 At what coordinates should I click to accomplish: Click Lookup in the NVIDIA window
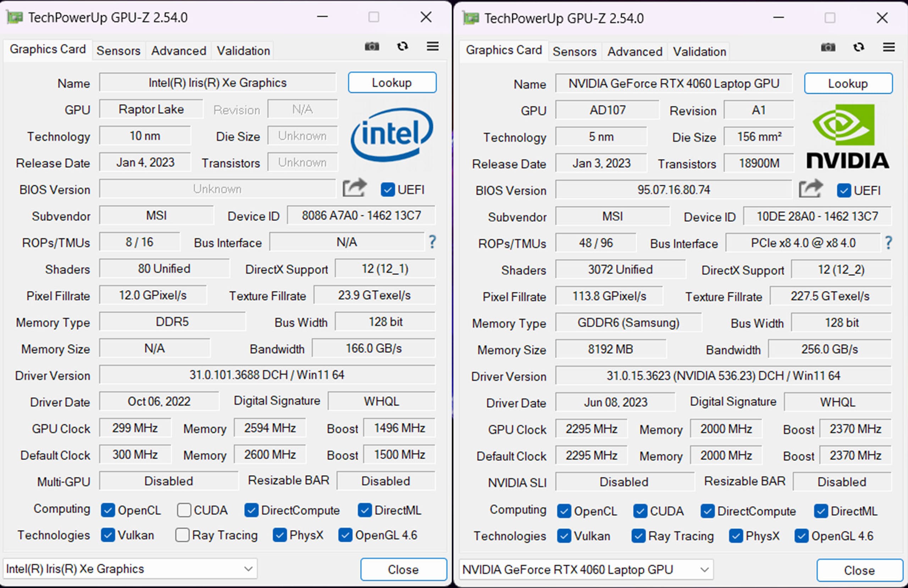(848, 83)
